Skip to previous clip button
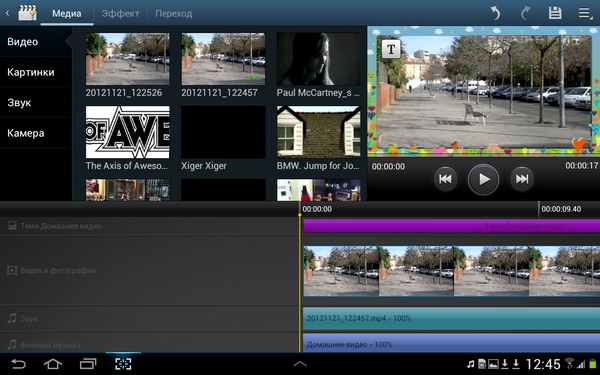Image resolution: width=600 pixels, height=375 pixels. [x=445, y=179]
